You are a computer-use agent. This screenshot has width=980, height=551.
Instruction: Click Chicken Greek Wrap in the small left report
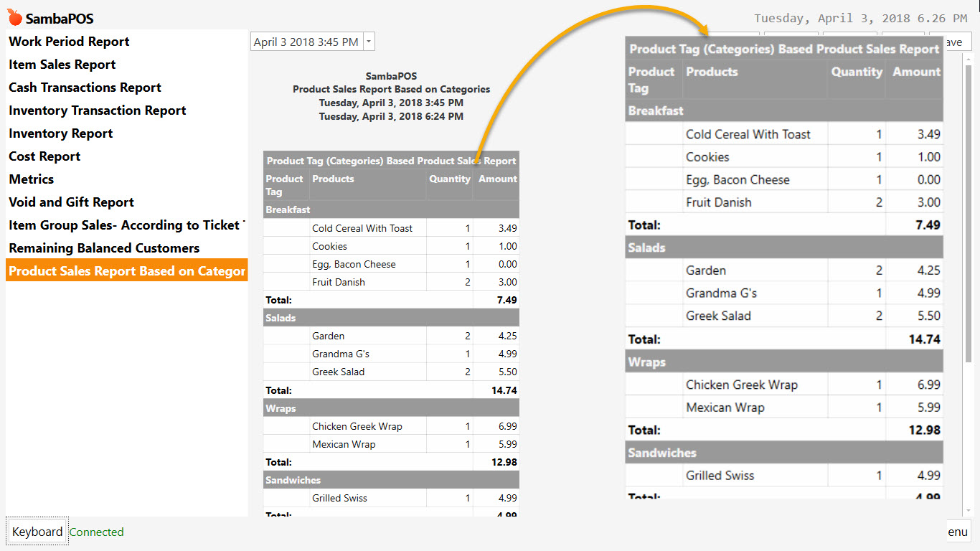357,426
